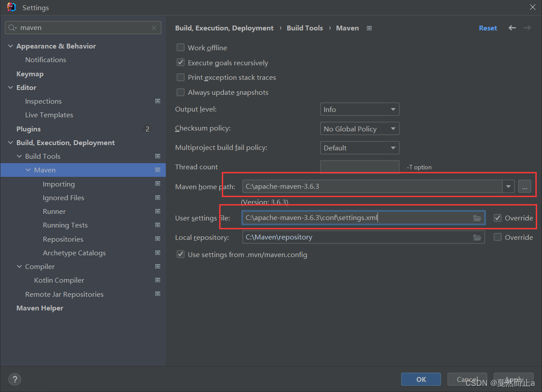Open the Checksum policy dropdown
Viewport: 542px width, 392px height.
[359, 129]
